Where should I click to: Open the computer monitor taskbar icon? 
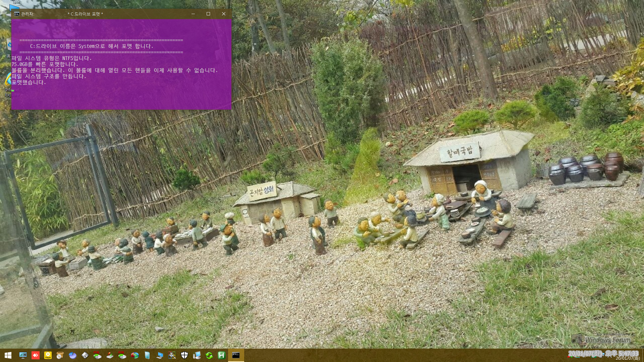pos(197,355)
